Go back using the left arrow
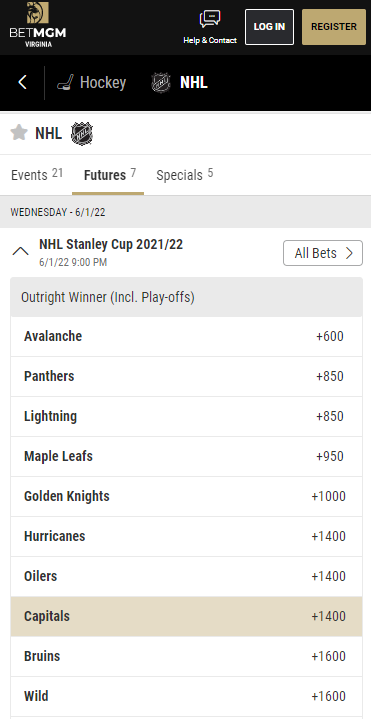Screen dimensions: 371x719 pyautogui.click(x=22, y=83)
